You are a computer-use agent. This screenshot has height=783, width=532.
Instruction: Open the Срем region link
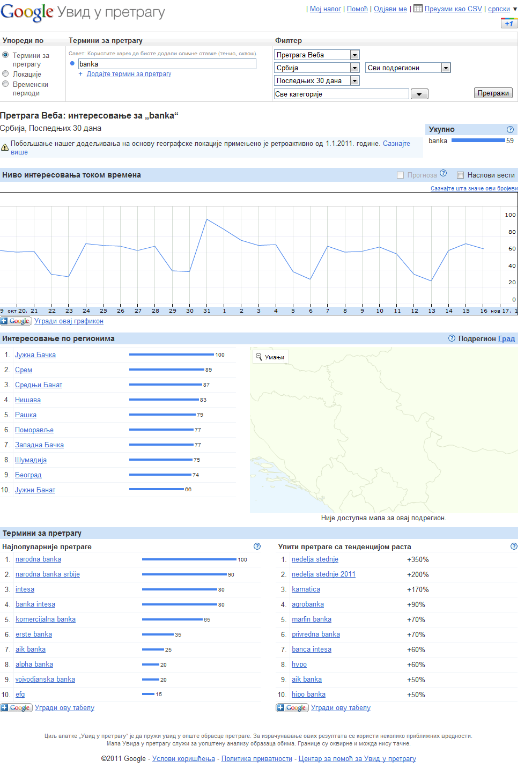click(24, 370)
